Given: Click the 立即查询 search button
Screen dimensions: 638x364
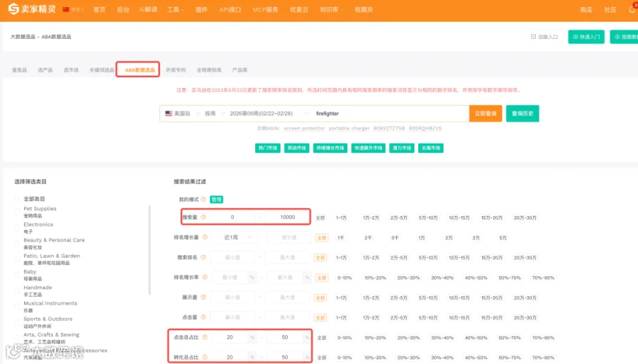Looking at the screenshot, I should pyautogui.click(x=486, y=113).
